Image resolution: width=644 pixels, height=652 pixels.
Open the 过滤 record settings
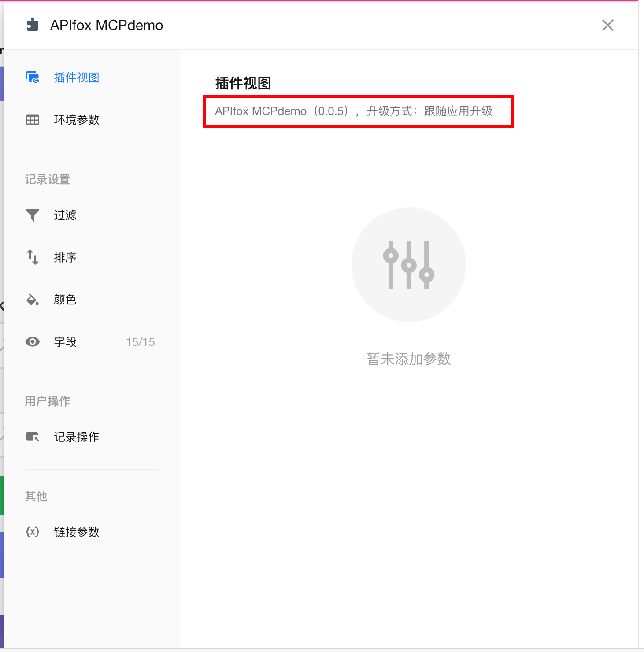point(65,215)
